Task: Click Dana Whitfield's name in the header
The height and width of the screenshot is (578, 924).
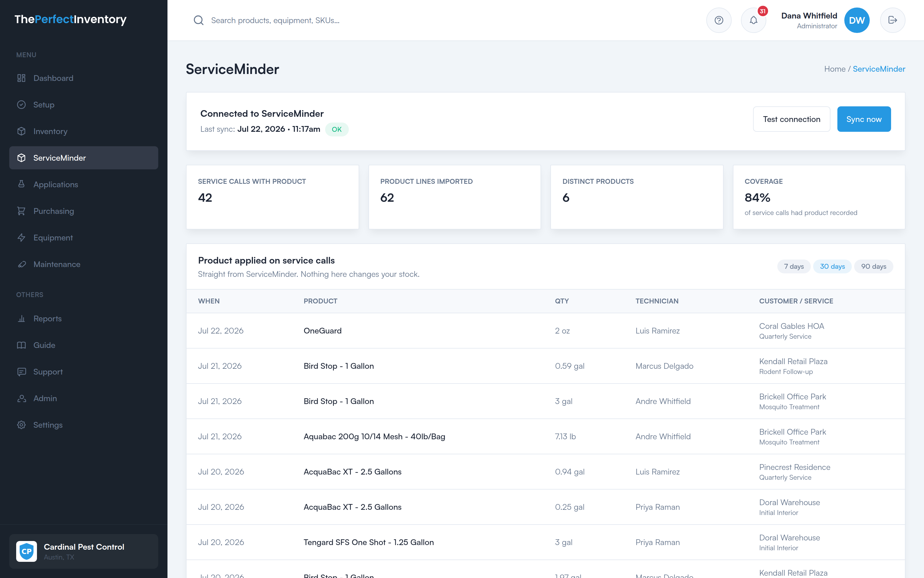Action: (x=809, y=16)
